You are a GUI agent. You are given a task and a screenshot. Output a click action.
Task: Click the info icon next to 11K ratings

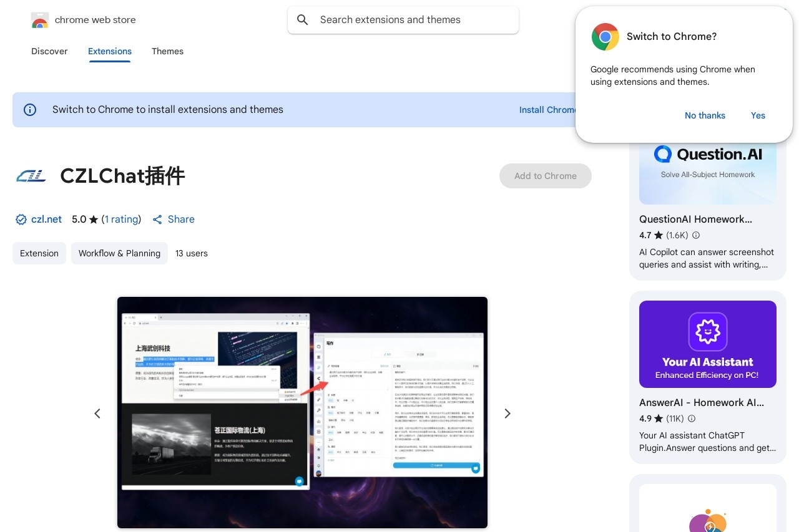(x=691, y=418)
